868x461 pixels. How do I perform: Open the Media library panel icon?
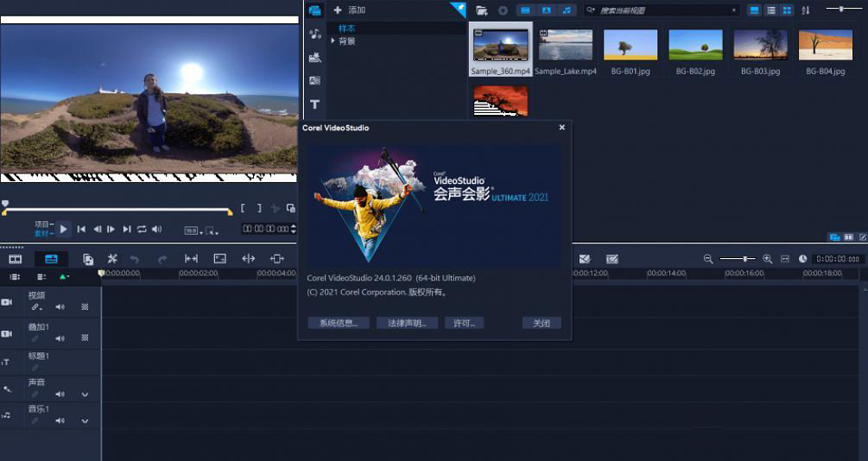315,10
